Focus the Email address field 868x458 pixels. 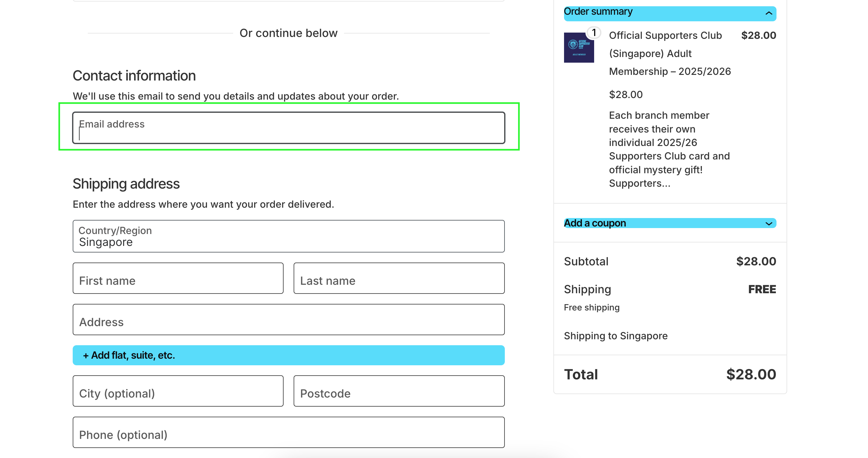(x=288, y=128)
